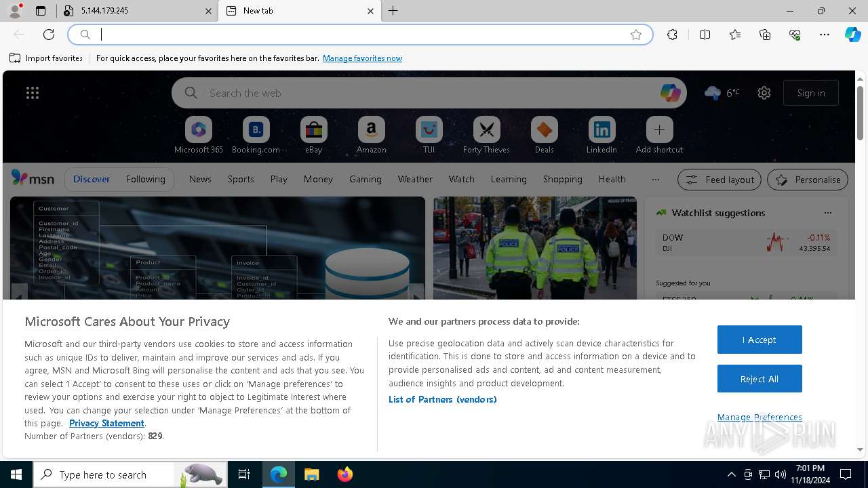
Task: Click the MSN logo
Action: 33,178
